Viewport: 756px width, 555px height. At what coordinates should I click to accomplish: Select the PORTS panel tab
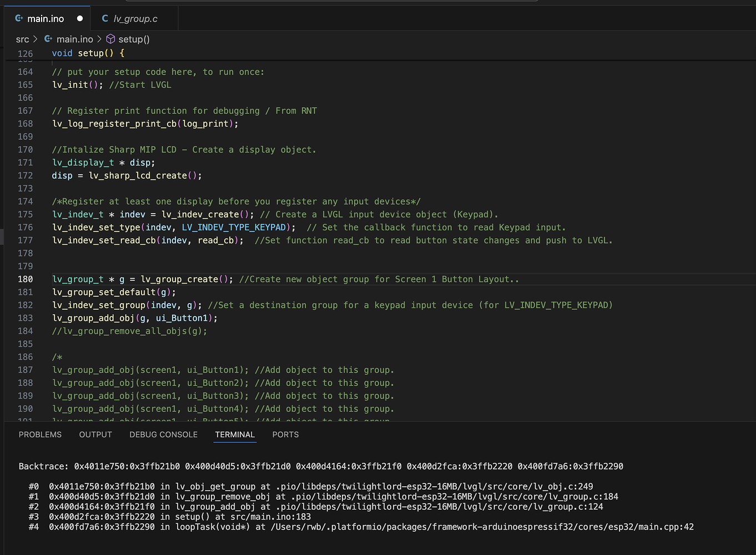pyautogui.click(x=285, y=435)
